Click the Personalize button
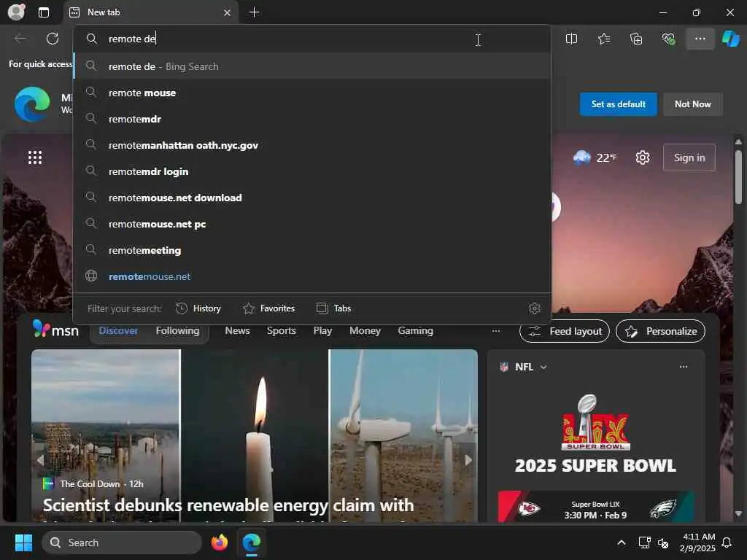 [x=660, y=331]
